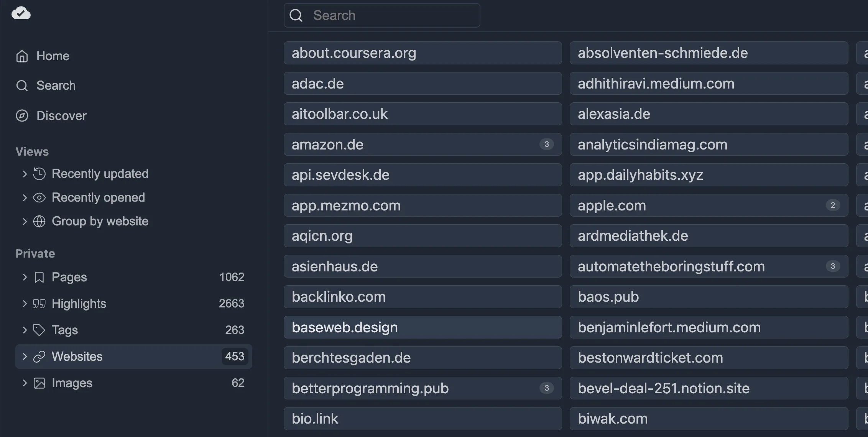This screenshot has height=437, width=868.
Task: Click inside the top Search input field
Action: pyautogui.click(x=382, y=15)
